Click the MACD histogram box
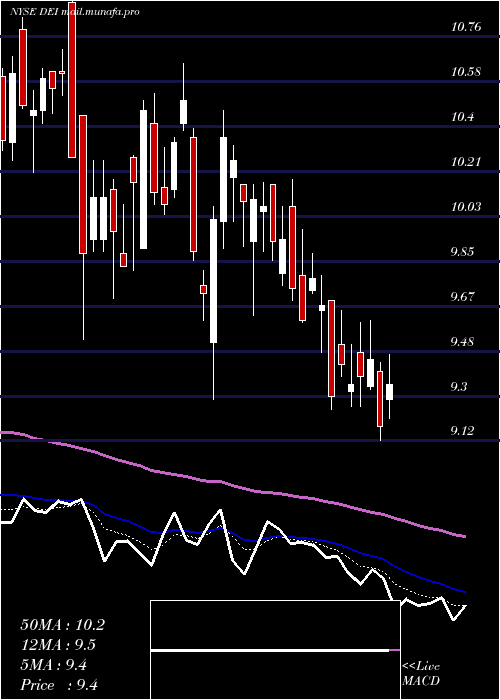The width and height of the screenshot is (500, 700). (x=275, y=650)
